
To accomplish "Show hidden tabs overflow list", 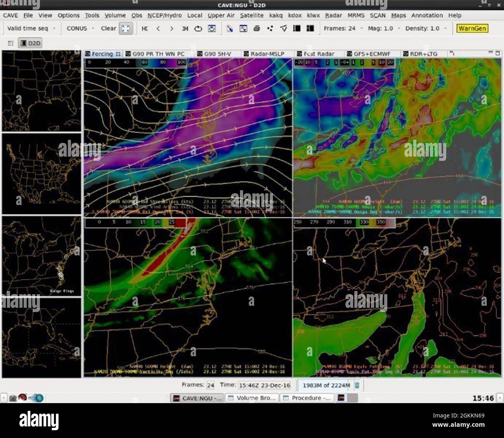I will point(452,53).
